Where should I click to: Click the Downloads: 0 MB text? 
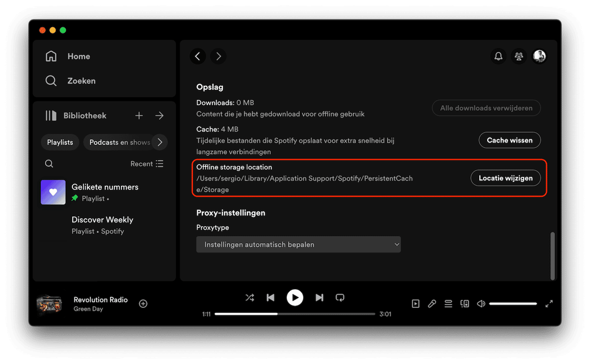[x=225, y=103]
